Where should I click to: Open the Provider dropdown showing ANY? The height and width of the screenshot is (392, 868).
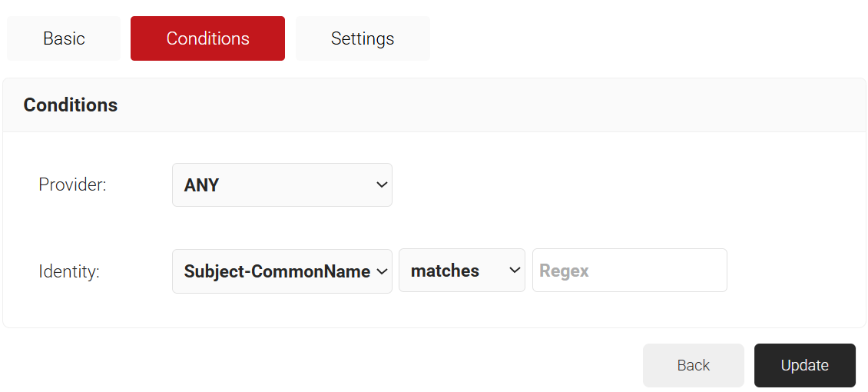click(x=282, y=185)
